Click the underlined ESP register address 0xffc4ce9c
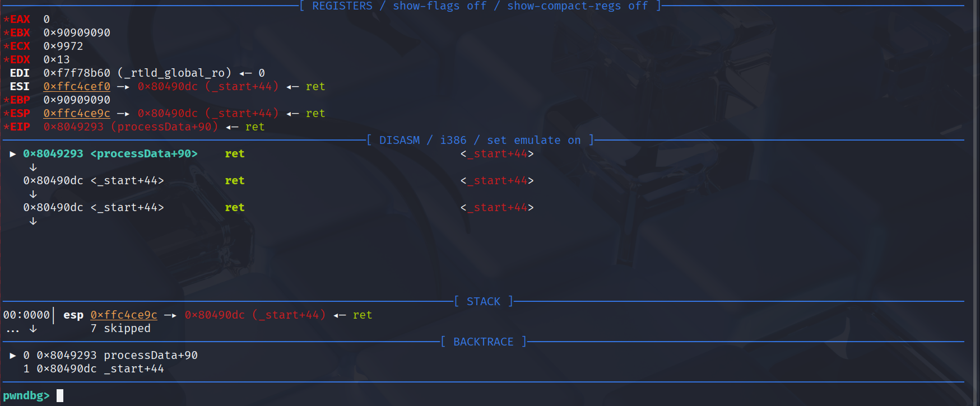 (77, 114)
